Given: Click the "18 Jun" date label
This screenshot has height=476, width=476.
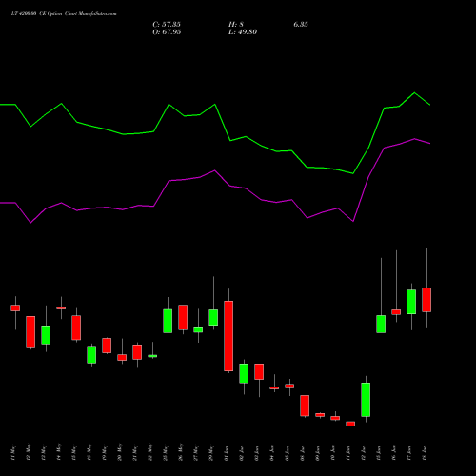Looking at the screenshot, I should pos(425,453).
